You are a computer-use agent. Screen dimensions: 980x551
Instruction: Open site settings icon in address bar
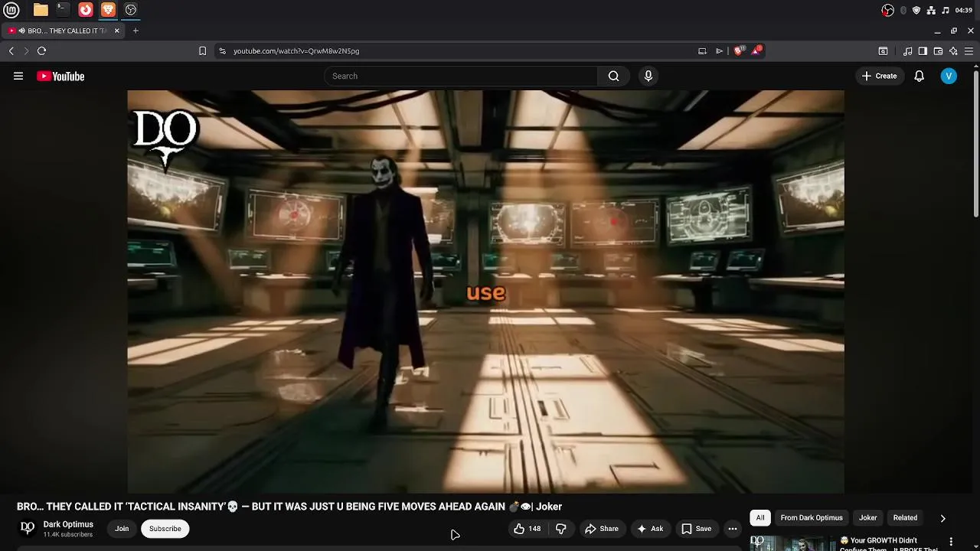point(222,51)
